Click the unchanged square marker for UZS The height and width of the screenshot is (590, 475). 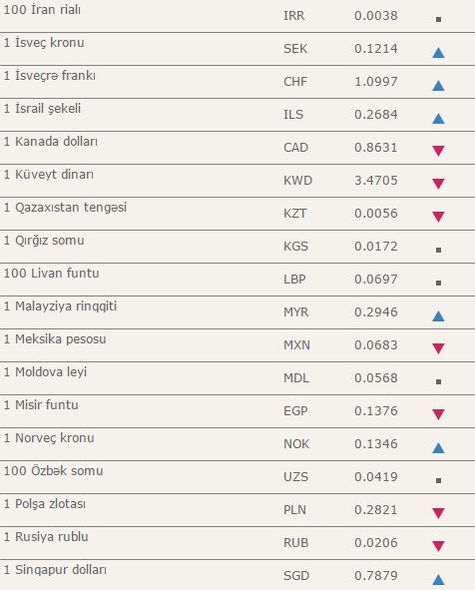tap(438, 481)
